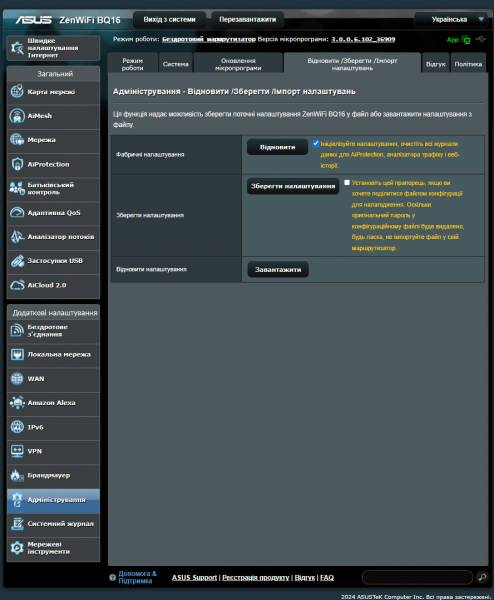Click the Завантажити upload button
Image resolution: width=494 pixels, height=600 pixels.
pos(278,269)
